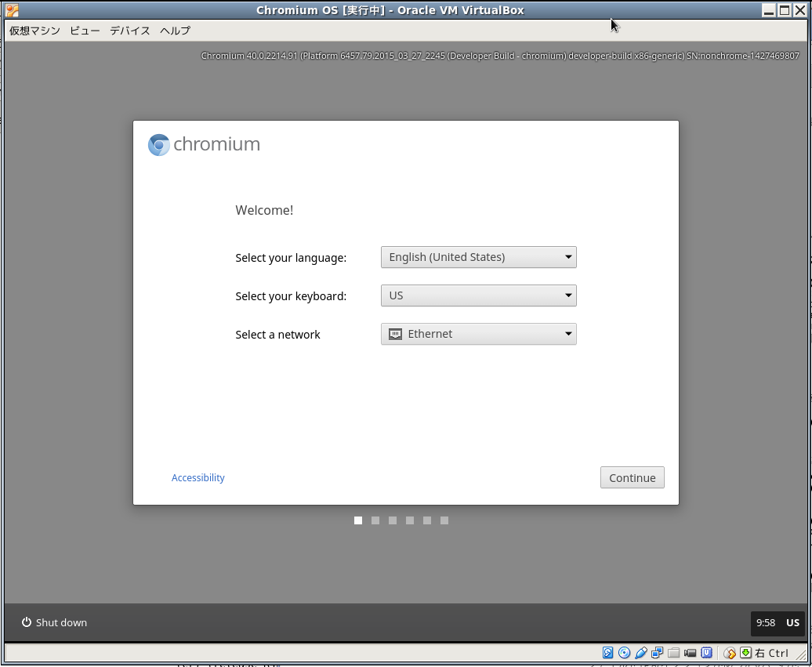Open the 仮想マシン menu
The height and width of the screenshot is (667, 812).
tap(34, 31)
